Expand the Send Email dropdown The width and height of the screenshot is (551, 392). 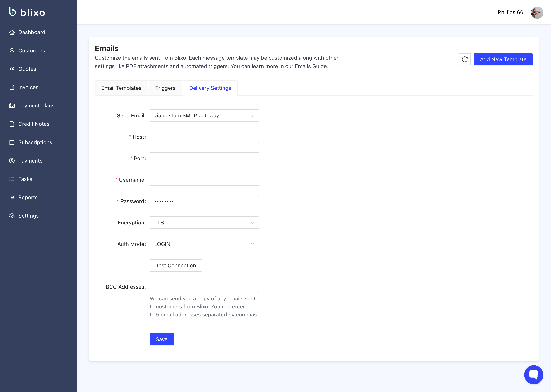[204, 116]
